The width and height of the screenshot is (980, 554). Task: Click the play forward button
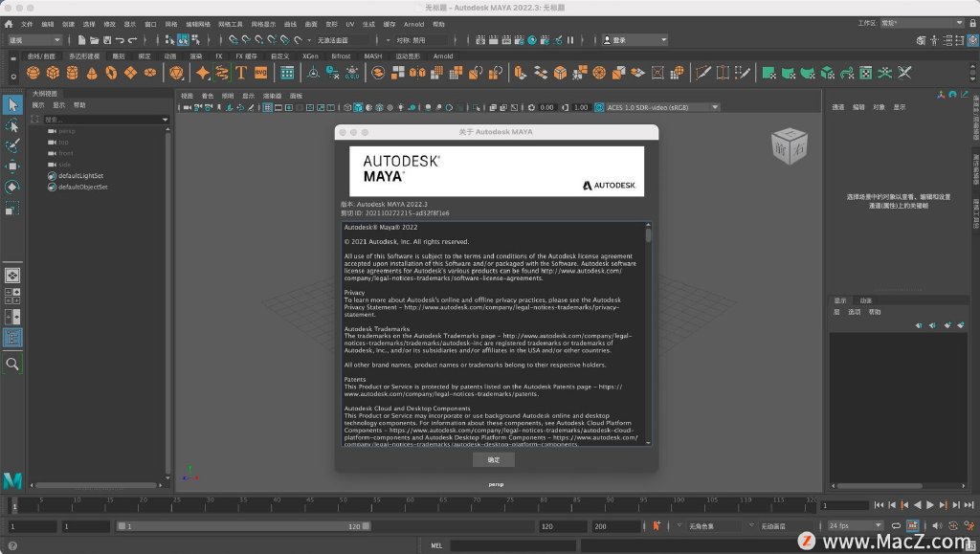pos(930,504)
